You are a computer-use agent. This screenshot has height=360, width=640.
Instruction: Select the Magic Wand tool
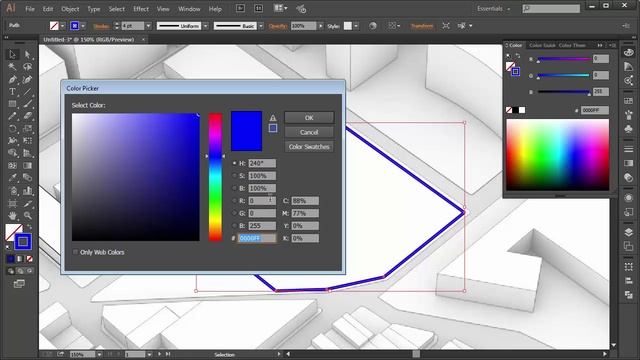point(12,67)
